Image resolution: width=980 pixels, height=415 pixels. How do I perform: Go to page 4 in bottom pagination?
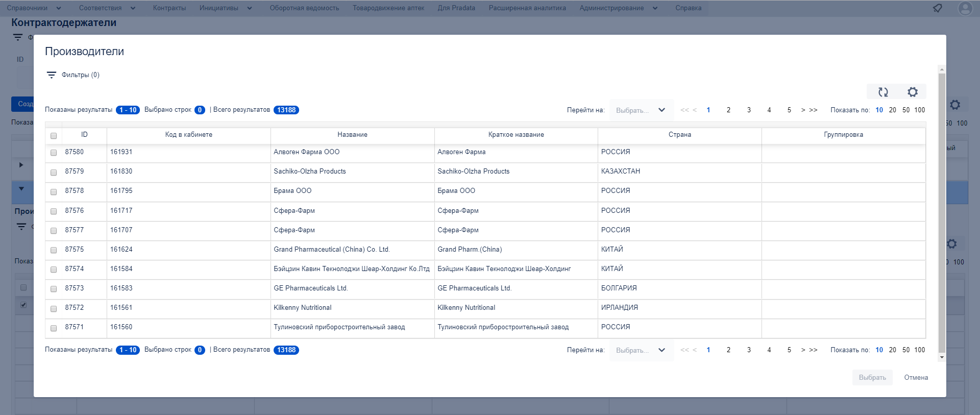769,350
